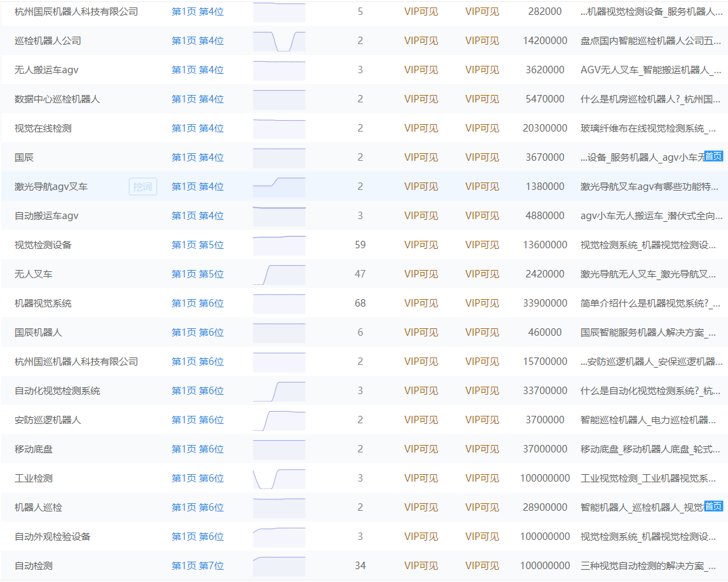Click index value 68
Viewport: 728px width, 582px height.
coord(361,303)
